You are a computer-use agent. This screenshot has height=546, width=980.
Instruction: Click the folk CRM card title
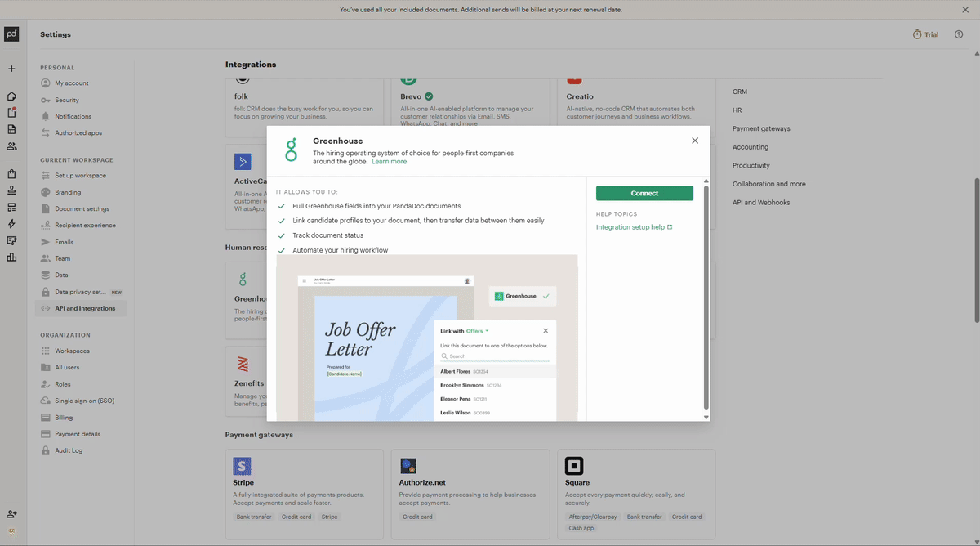point(241,96)
